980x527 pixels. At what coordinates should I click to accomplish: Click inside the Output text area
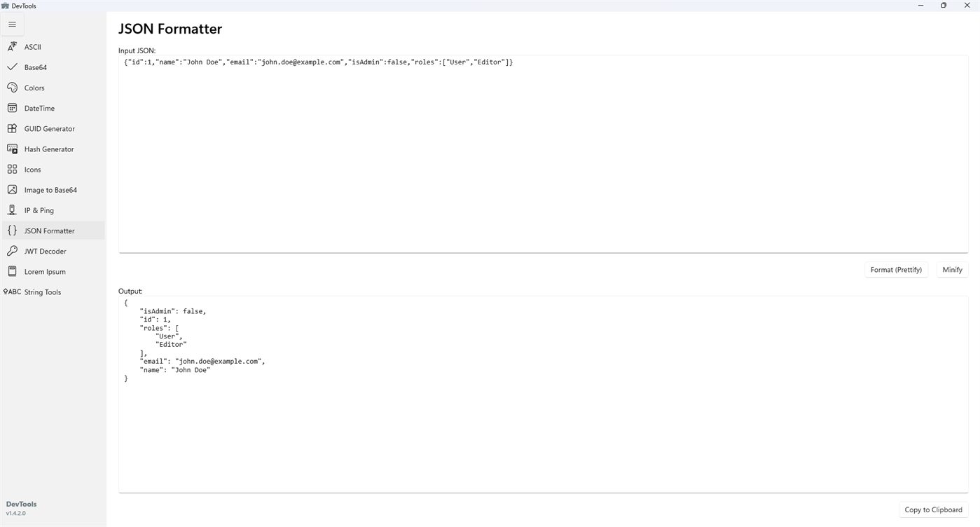(x=543, y=394)
